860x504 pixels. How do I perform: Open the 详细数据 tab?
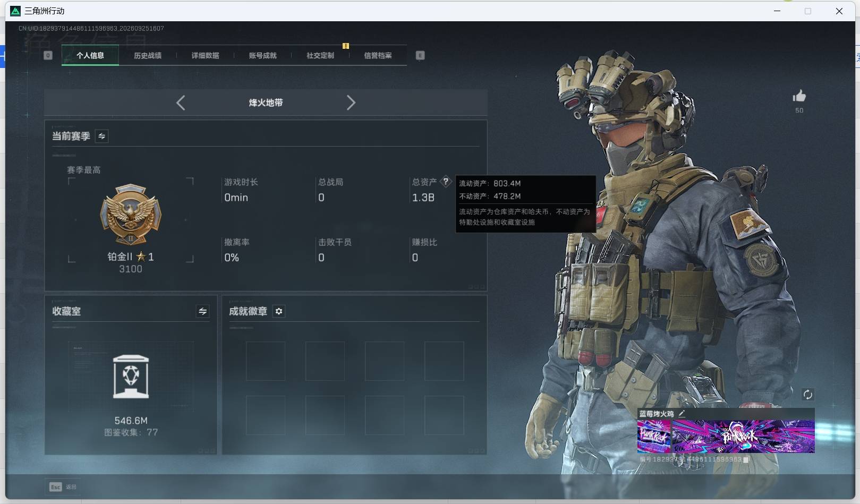[205, 56]
